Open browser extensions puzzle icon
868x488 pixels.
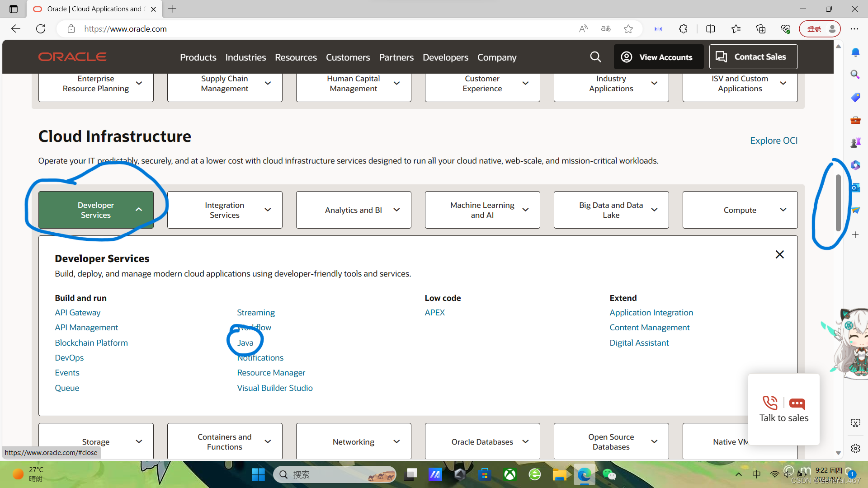(x=683, y=29)
